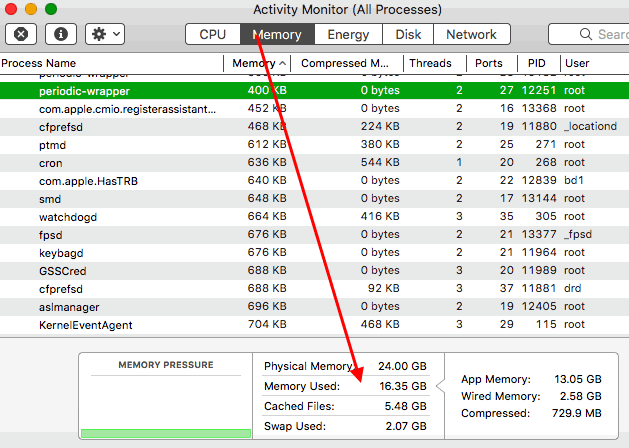629x448 pixels.
Task: Select the ptmd process row
Action: (x=314, y=145)
